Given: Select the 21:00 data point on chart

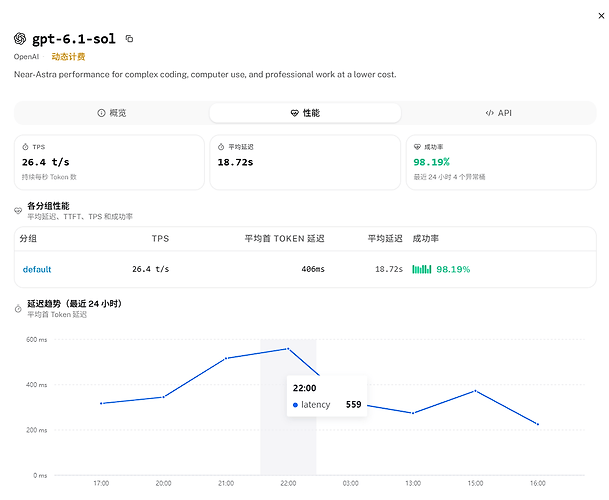Looking at the screenshot, I should point(226,358).
